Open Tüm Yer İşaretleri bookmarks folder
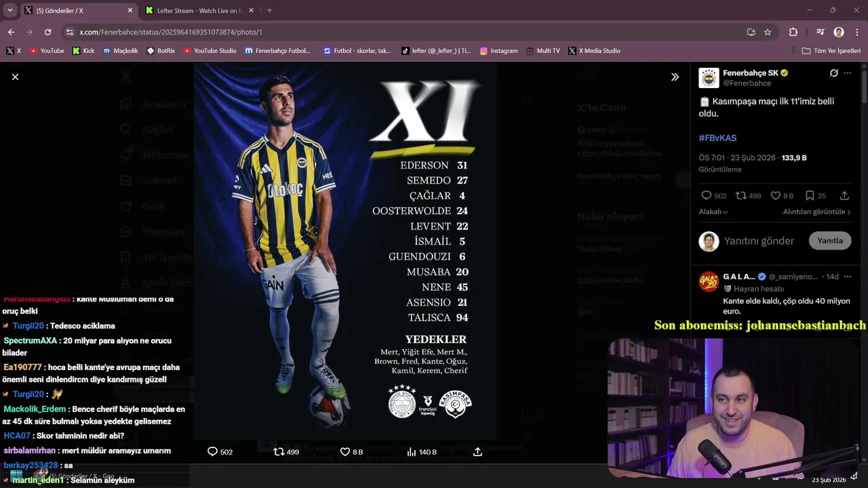This screenshot has width=868, height=488. (831, 51)
